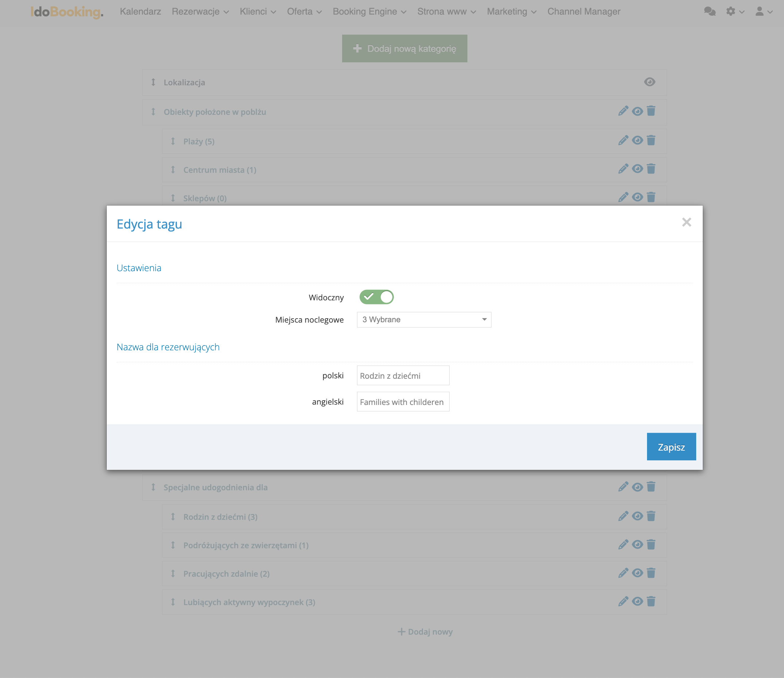Screen dimensions: 784x678
Task: Click trash icon for Pracujących zdalnie
Action: tap(651, 573)
